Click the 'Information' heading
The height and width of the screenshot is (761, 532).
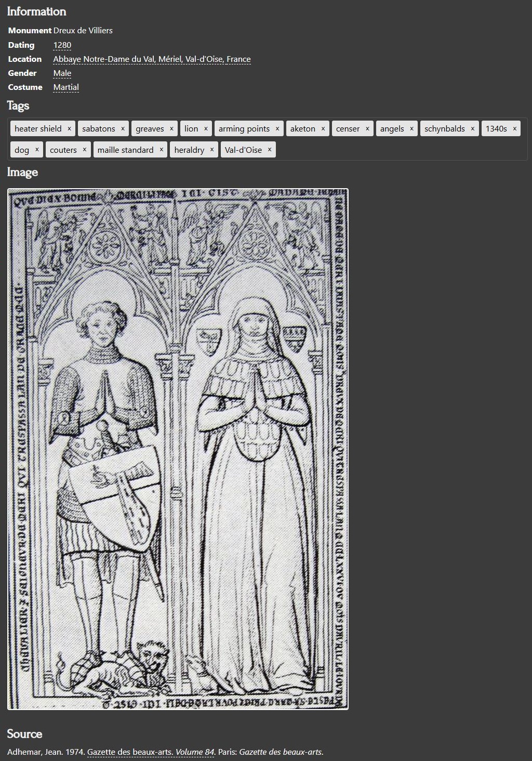pyautogui.click(x=36, y=11)
